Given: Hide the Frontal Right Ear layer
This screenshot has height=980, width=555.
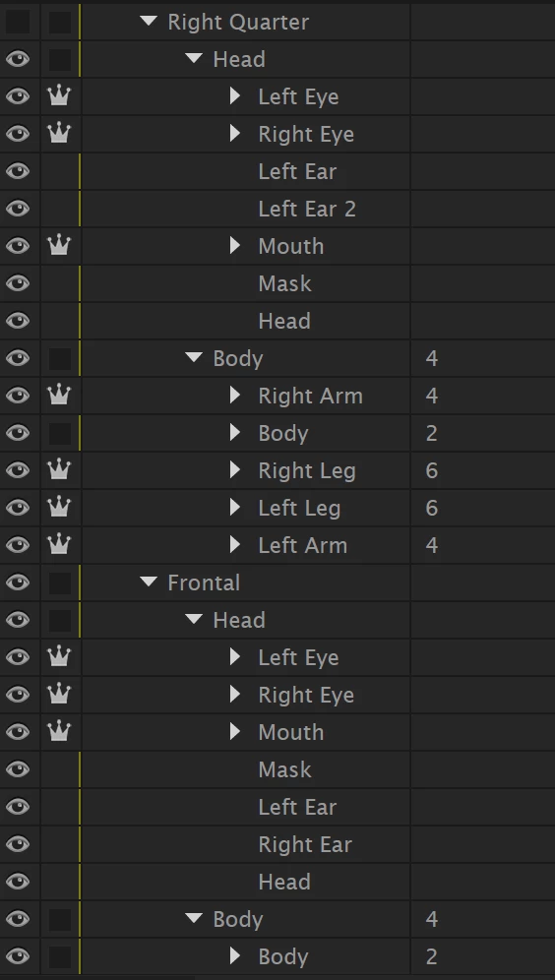Looking at the screenshot, I should 18,844.
